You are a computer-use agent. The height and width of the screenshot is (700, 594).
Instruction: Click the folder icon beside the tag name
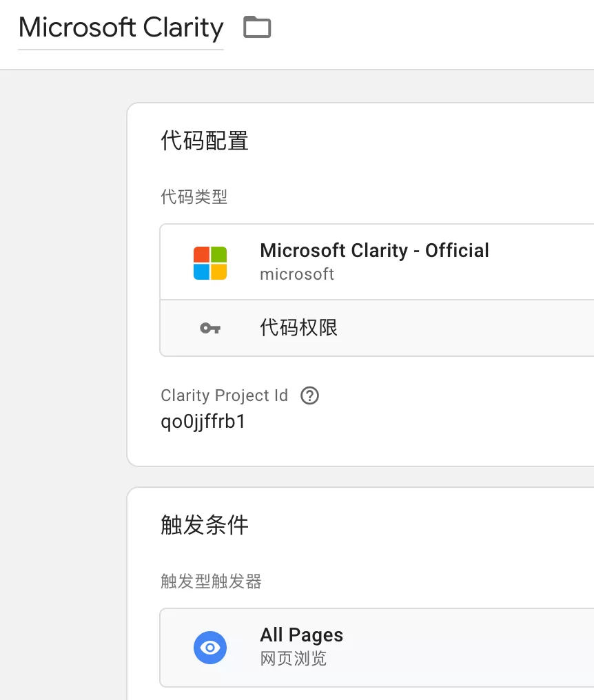(257, 27)
